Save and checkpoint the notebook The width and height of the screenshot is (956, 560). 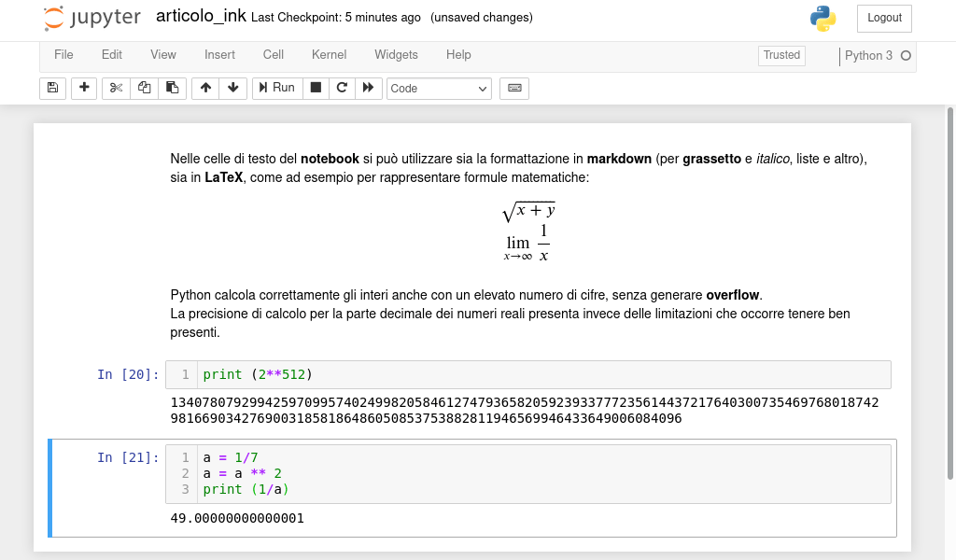(x=52, y=88)
